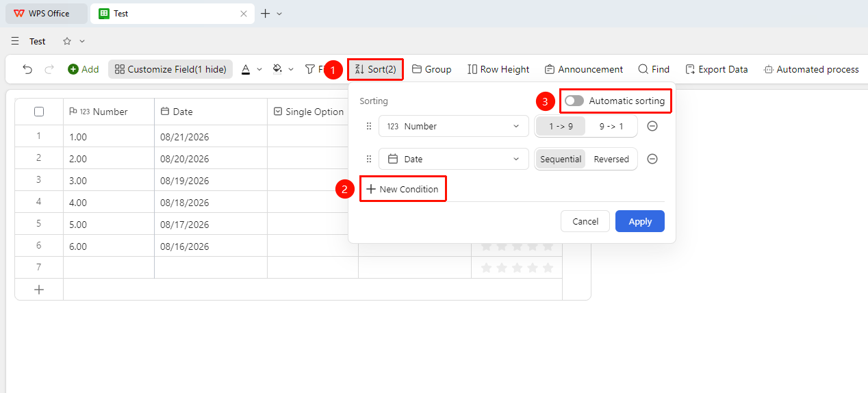Open the Announcement tool
The image size is (868, 393).
584,69
